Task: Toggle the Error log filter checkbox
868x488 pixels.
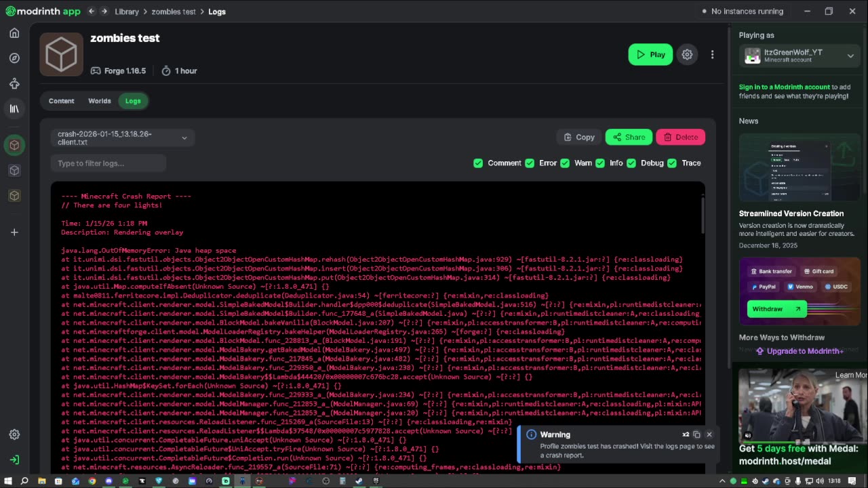Action: tap(530, 163)
